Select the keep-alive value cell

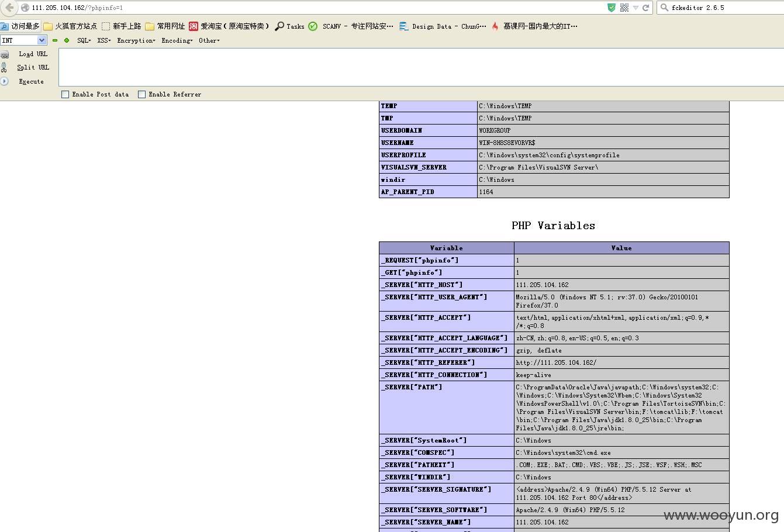[621, 375]
